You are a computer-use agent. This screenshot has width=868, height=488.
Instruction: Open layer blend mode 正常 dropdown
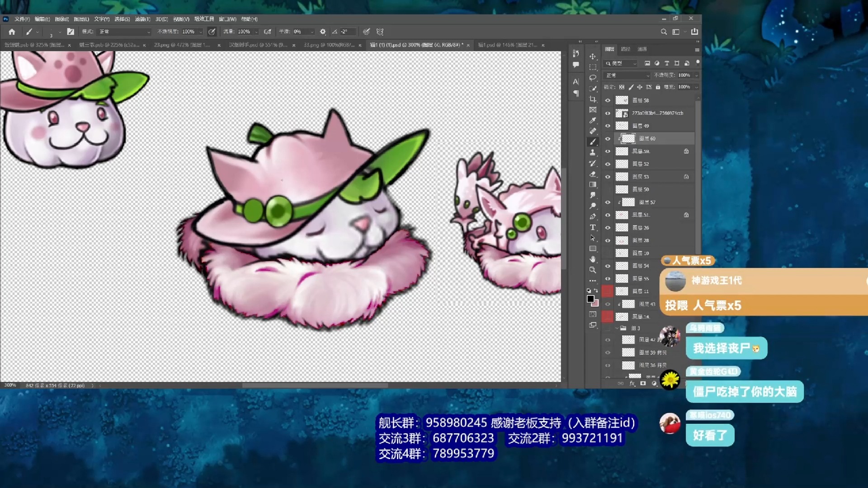click(627, 75)
